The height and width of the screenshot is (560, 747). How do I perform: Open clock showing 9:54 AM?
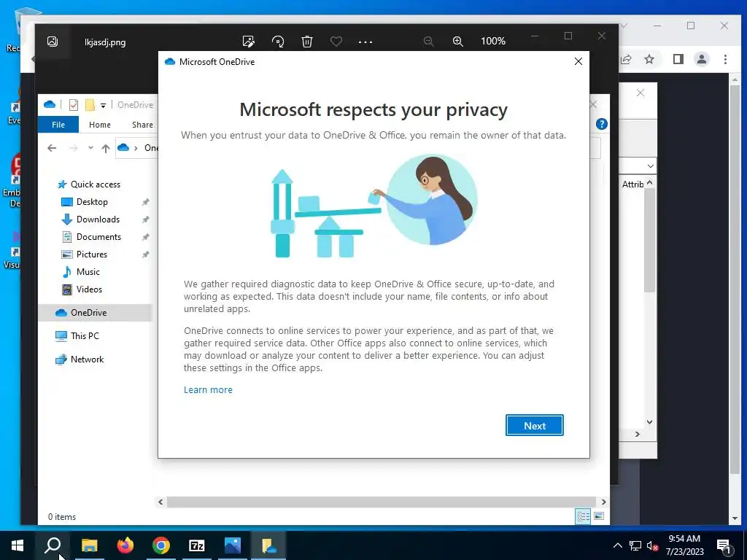pyautogui.click(x=684, y=545)
